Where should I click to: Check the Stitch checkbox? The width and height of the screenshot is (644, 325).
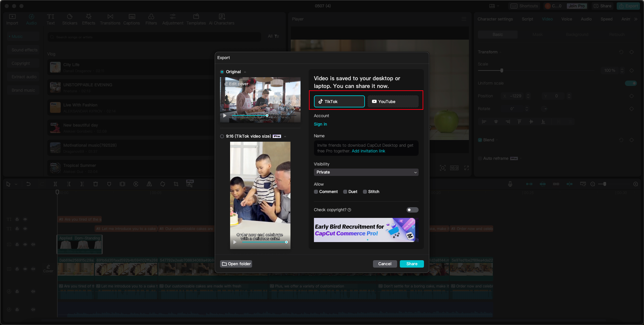(x=365, y=192)
